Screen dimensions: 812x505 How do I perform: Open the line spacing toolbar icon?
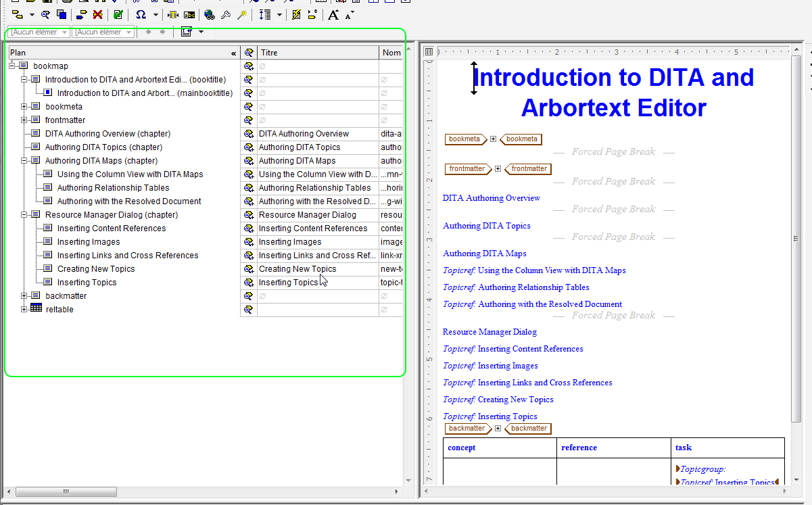(264, 14)
